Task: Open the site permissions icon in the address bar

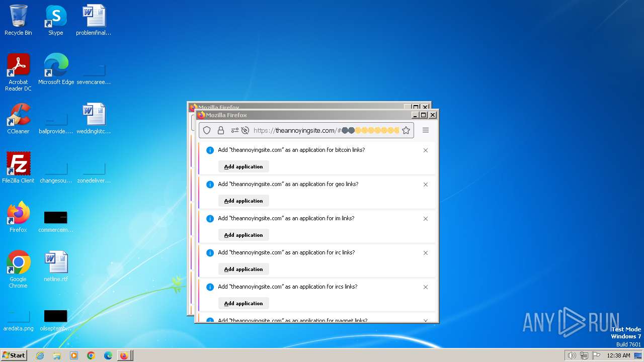Action: pyautogui.click(x=234, y=130)
